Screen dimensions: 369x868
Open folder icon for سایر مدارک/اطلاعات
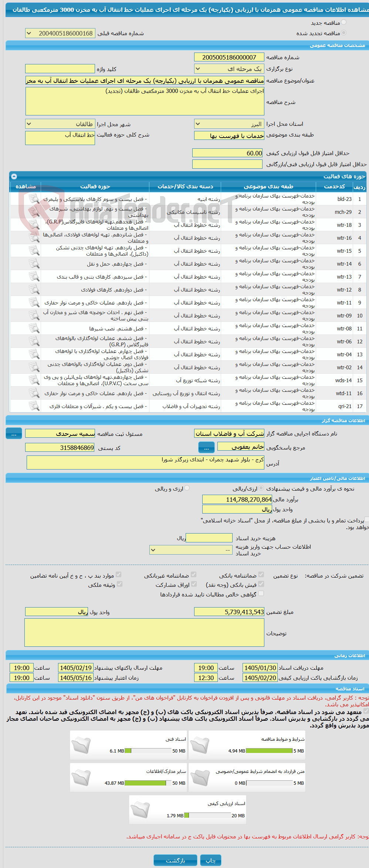click(81, 778)
